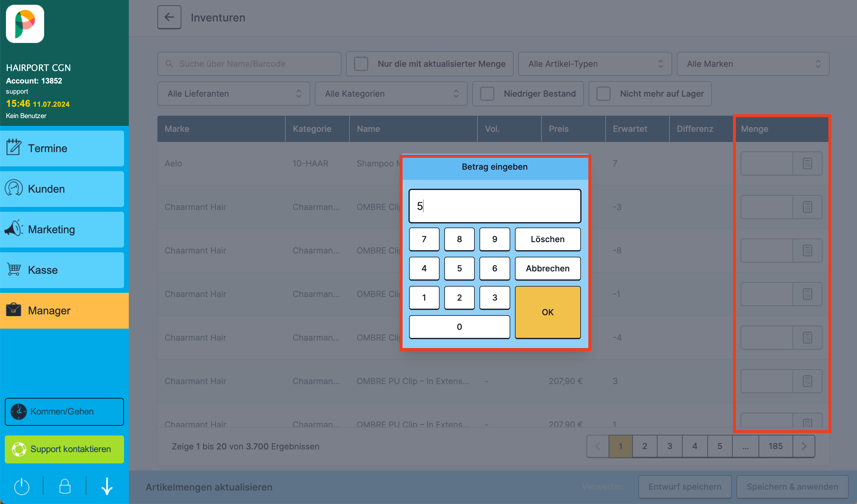Click Menge input for Aelo row

(x=767, y=163)
